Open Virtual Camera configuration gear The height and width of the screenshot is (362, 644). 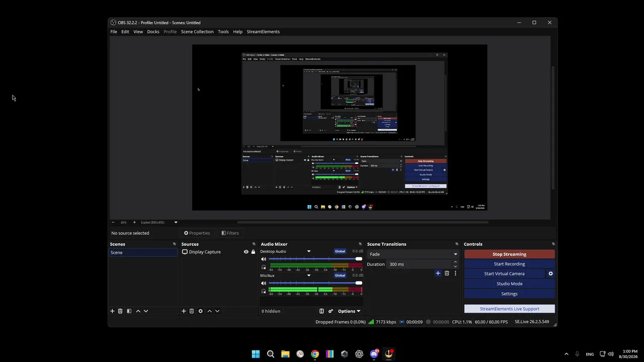pos(550,274)
